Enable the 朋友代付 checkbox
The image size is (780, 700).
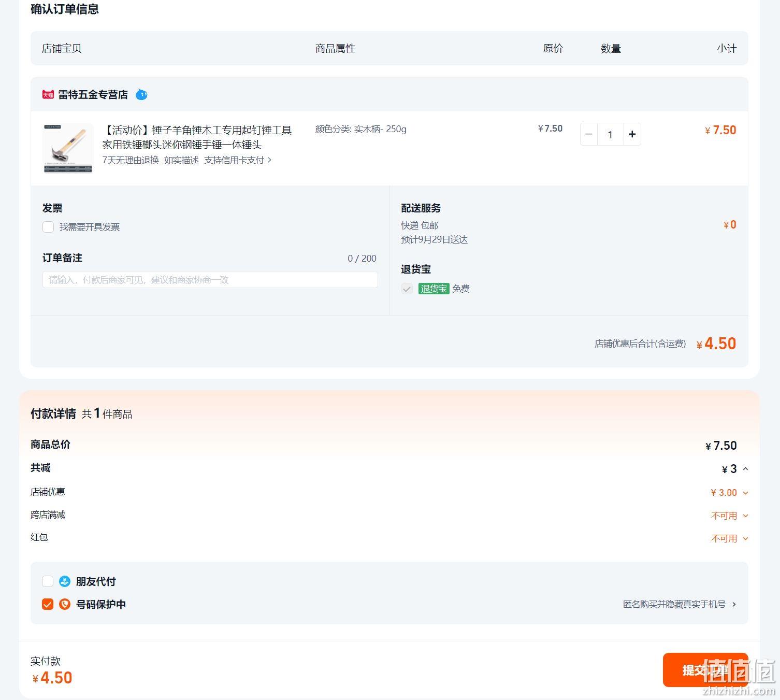pos(48,581)
